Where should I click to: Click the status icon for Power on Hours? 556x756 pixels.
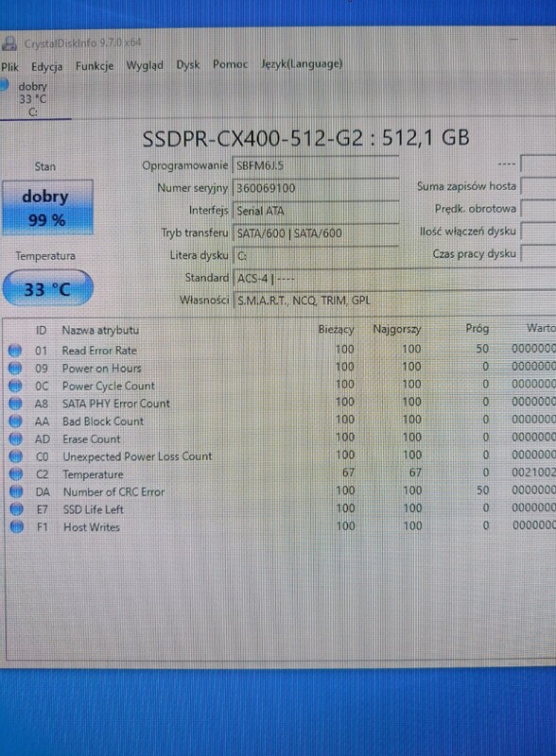15,369
